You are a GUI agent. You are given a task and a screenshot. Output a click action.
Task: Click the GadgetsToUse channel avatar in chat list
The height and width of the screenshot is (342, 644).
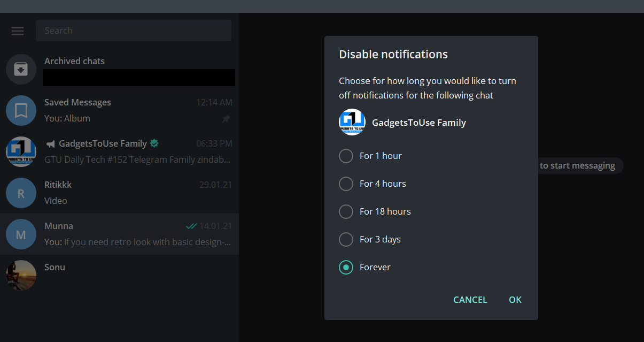click(x=21, y=152)
